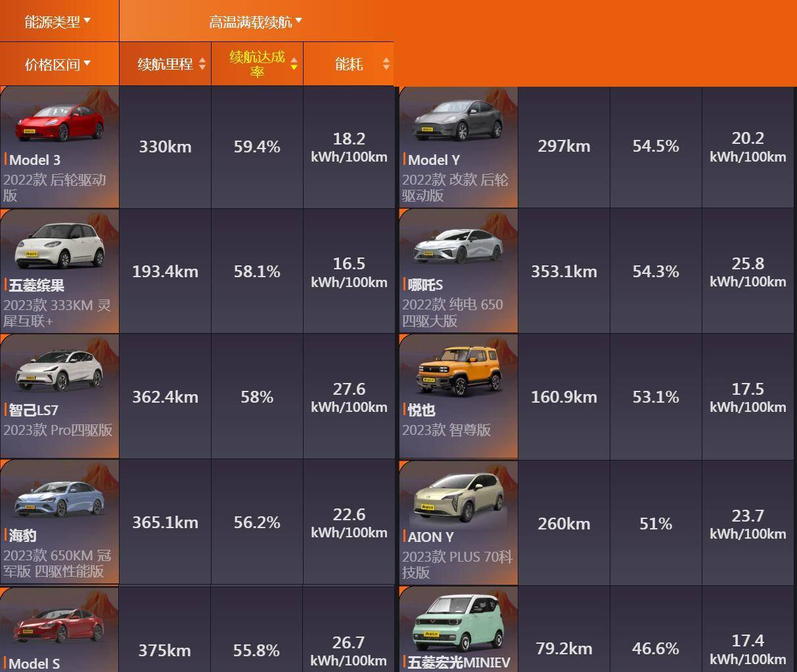
Task: Click the '2023款 Pro四驱版' trim text
Action: pyautogui.click(x=58, y=430)
